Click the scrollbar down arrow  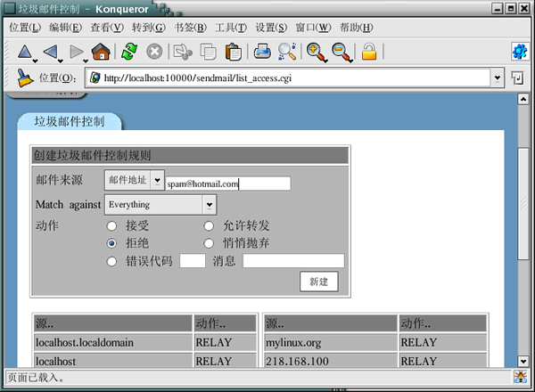click(x=523, y=361)
